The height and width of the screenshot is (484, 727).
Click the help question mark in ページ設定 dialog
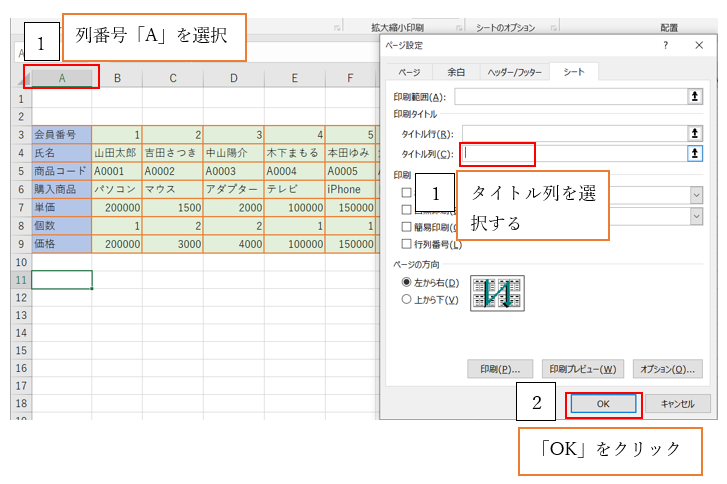(x=665, y=46)
